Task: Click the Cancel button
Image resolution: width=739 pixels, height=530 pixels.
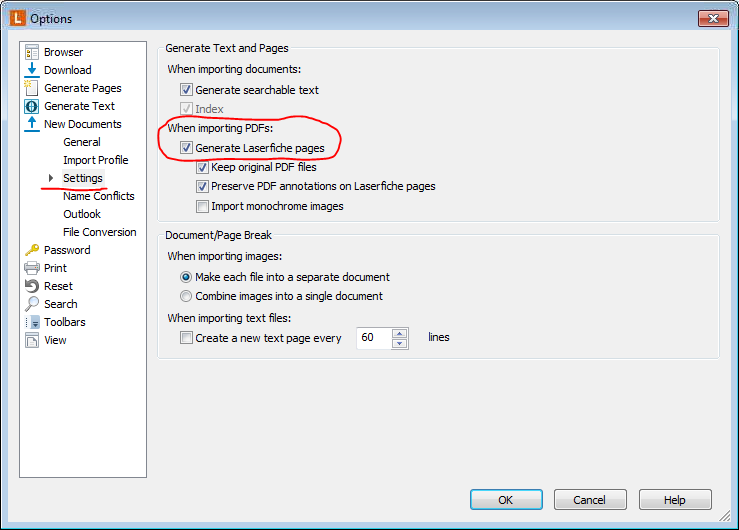Action: (590, 499)
